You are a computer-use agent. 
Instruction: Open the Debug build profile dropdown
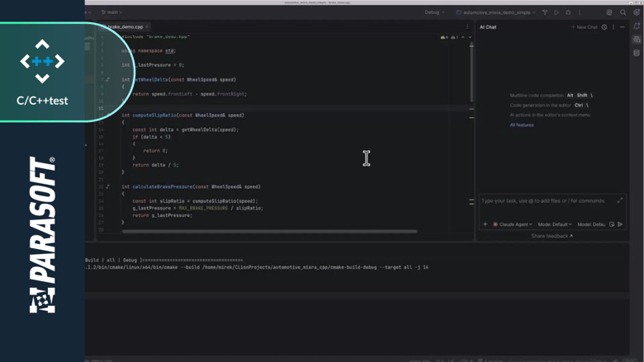click(x=434, y=12)
